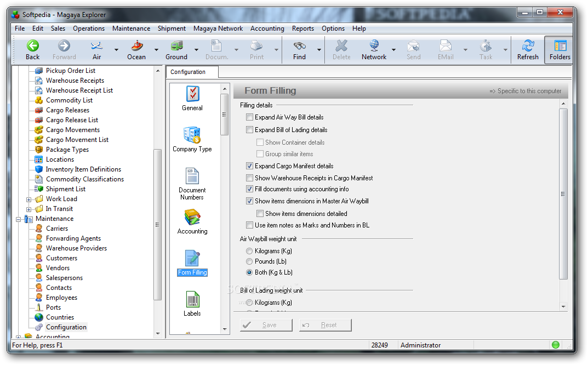Open the Reports menu
The height and width of the screenshot is (365, 588).
coord(303,28)
